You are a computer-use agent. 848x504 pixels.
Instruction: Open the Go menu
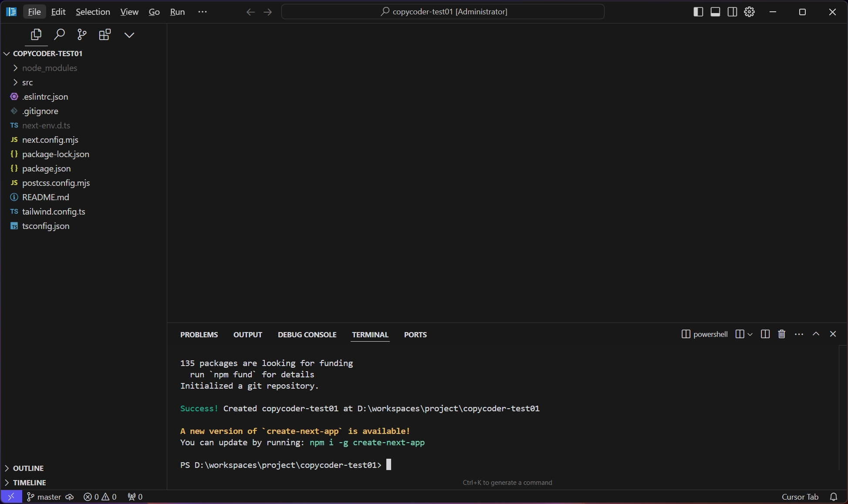[154, 12]
